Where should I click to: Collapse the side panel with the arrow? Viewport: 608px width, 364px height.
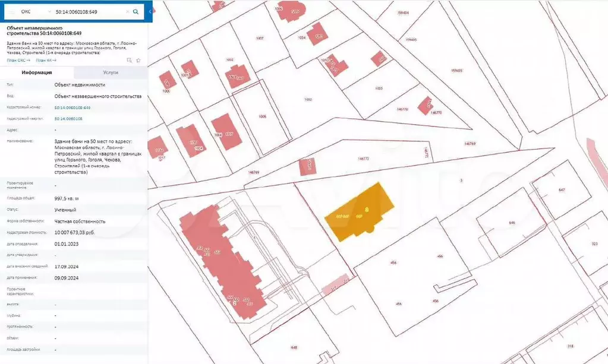pyautogui.click(x=150, y=12)
